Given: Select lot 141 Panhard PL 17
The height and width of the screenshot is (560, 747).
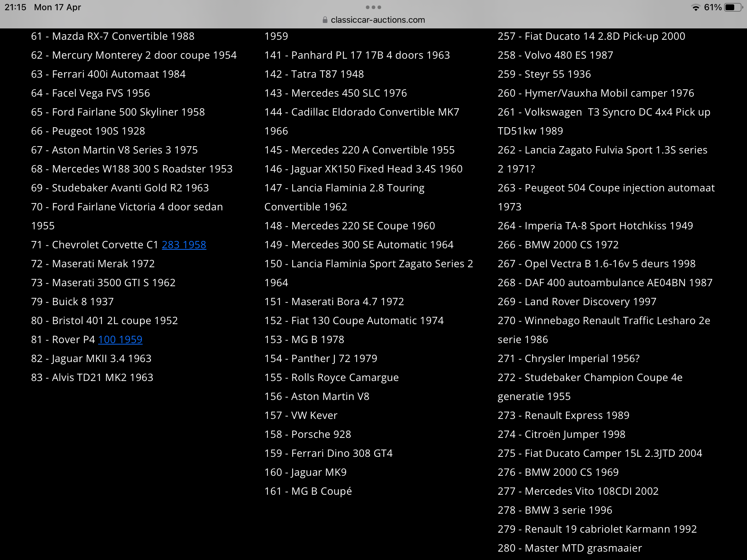Looking at the screenshot, I should (x=357, y=55).
